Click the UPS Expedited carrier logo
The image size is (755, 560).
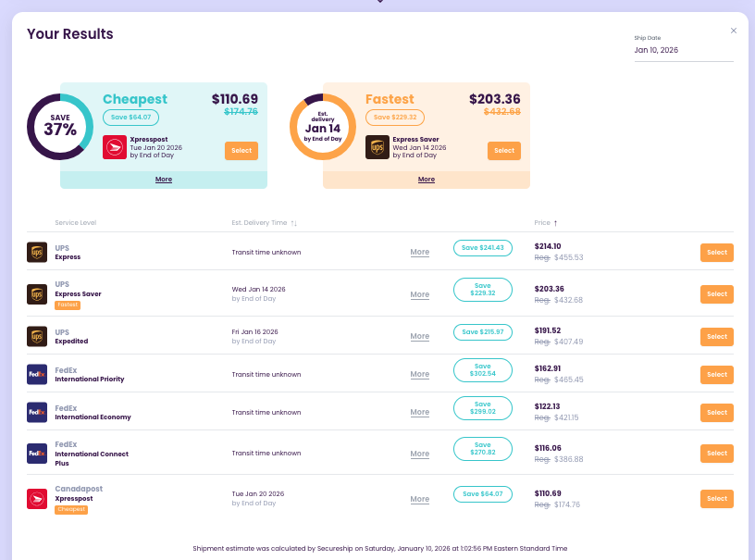(37, 336)
